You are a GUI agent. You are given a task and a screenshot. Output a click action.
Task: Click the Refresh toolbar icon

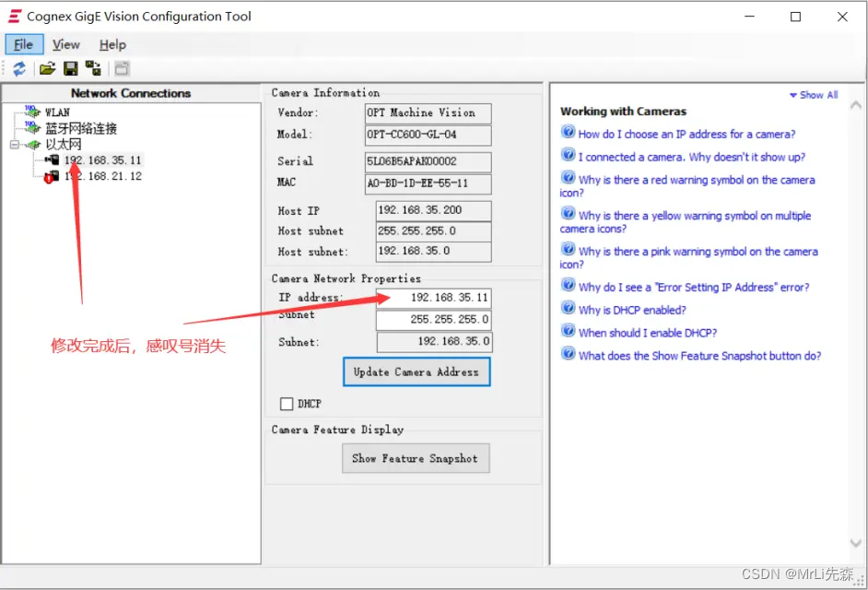19,69
